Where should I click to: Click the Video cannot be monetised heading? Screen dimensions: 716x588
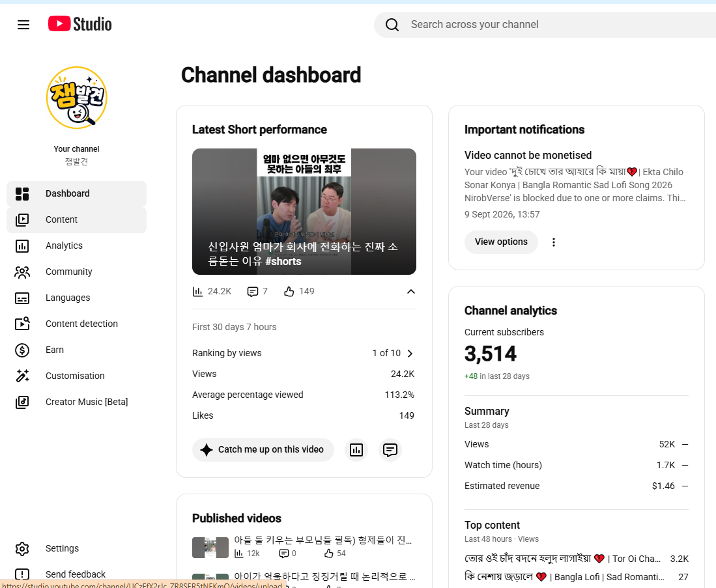pyautogui.click(x=528, y=155)
